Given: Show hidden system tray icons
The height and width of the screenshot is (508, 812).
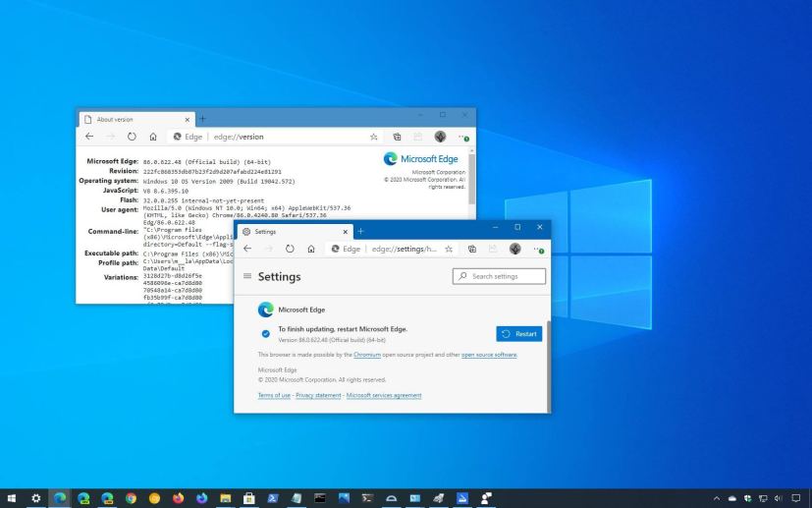Looking at the screenshot, I should [717, 498].
